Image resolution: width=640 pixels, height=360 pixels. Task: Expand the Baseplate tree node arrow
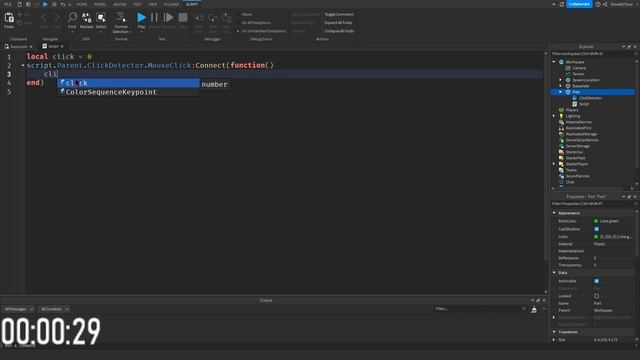coord(561,86)
